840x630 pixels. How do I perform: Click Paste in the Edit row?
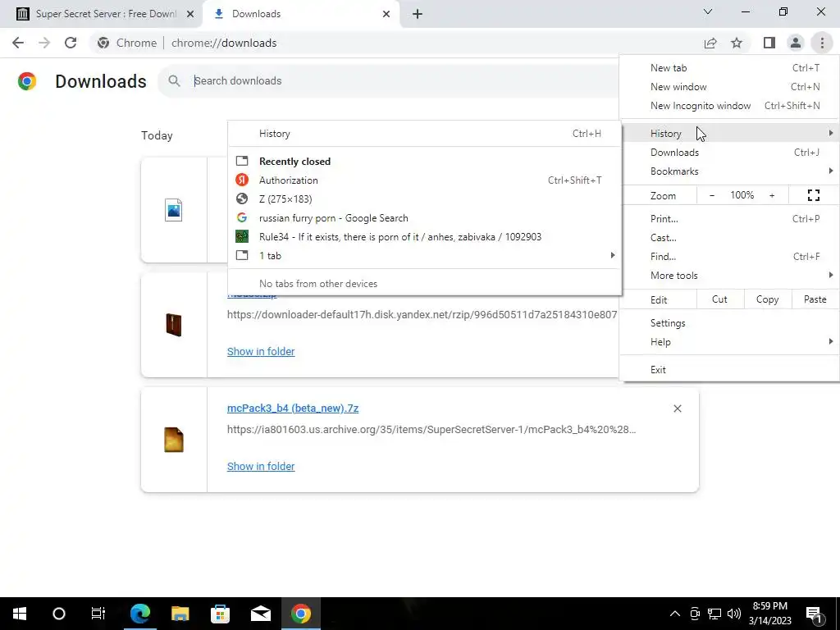pos(815,299)
